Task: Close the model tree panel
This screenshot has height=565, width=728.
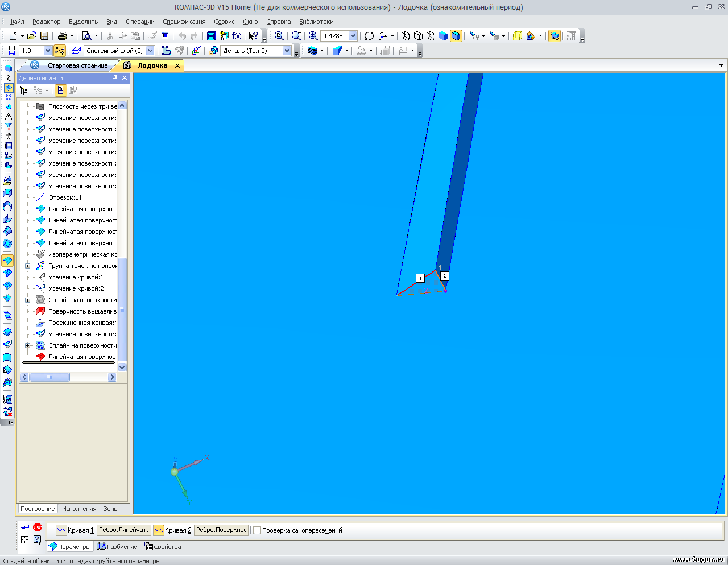Action: [x=125, y=78]
